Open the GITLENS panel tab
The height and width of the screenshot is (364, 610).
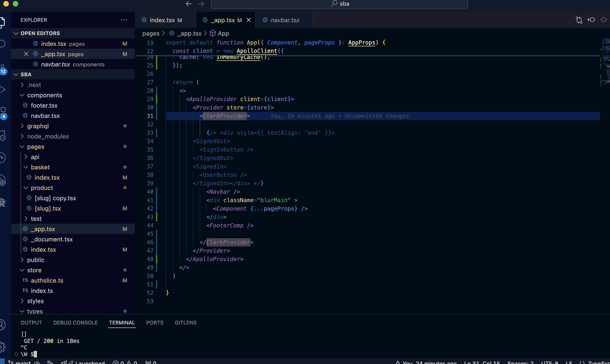tap(185, 323)
